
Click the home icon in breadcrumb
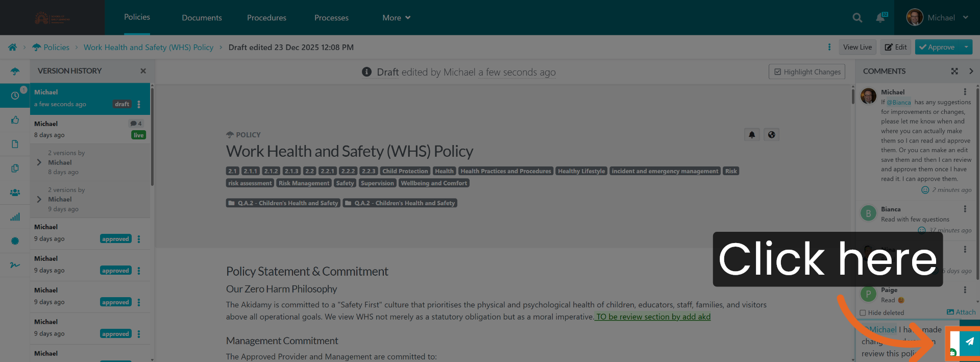[x=12, y=47]
